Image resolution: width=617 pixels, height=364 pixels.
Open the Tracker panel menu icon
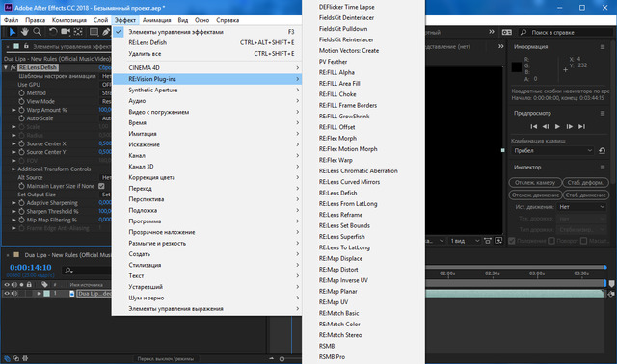point(603,167)
